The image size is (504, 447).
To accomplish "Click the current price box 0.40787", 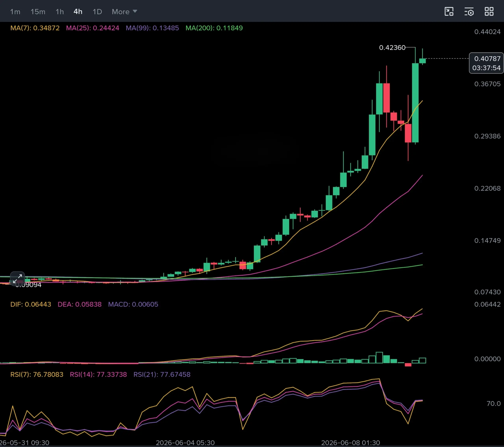I will [x=487, y=59].
